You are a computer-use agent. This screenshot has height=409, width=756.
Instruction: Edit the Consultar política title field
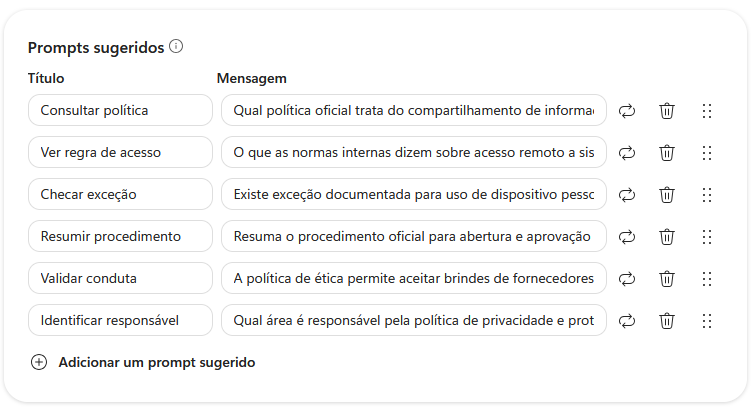coord(120,110)
